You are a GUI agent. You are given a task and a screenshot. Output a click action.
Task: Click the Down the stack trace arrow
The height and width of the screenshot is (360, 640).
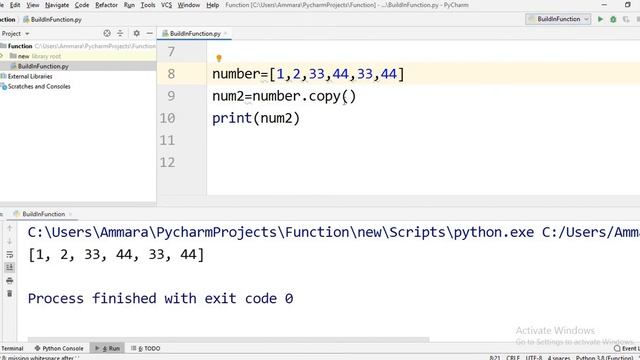click(x=10, y=241)
